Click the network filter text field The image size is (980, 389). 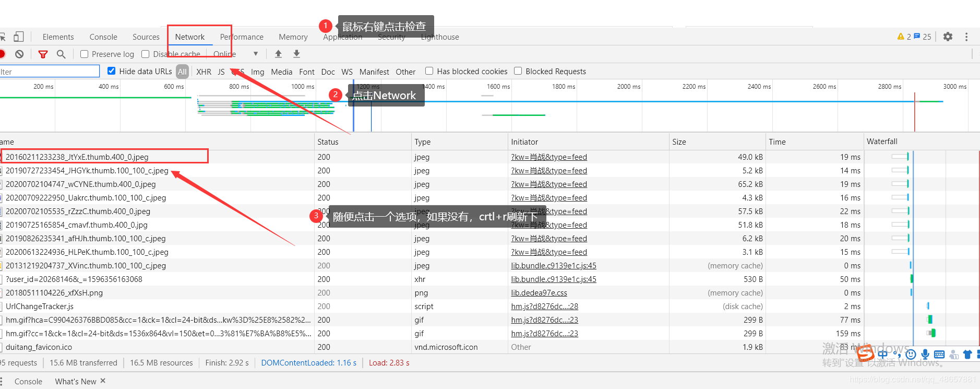(50, 72)
